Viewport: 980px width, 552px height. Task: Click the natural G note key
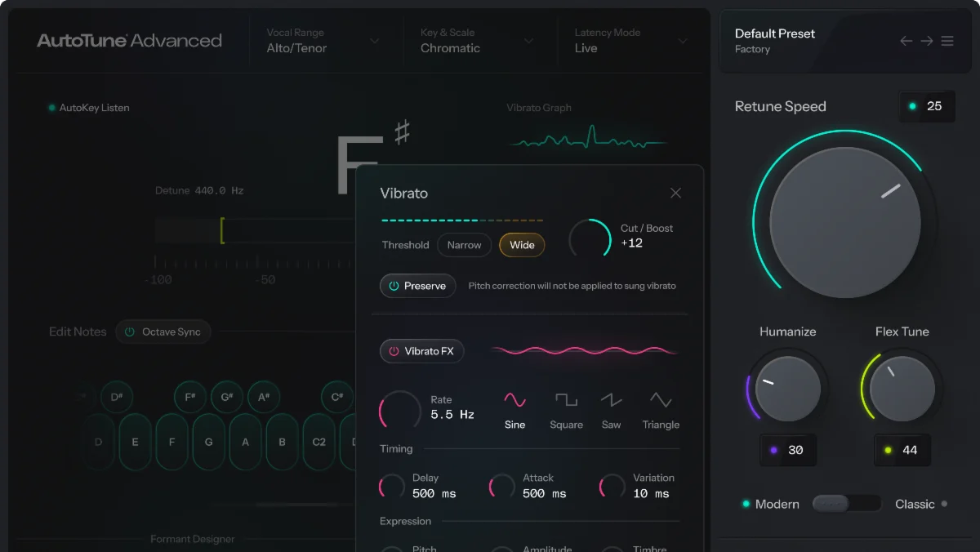coord(209,442)
